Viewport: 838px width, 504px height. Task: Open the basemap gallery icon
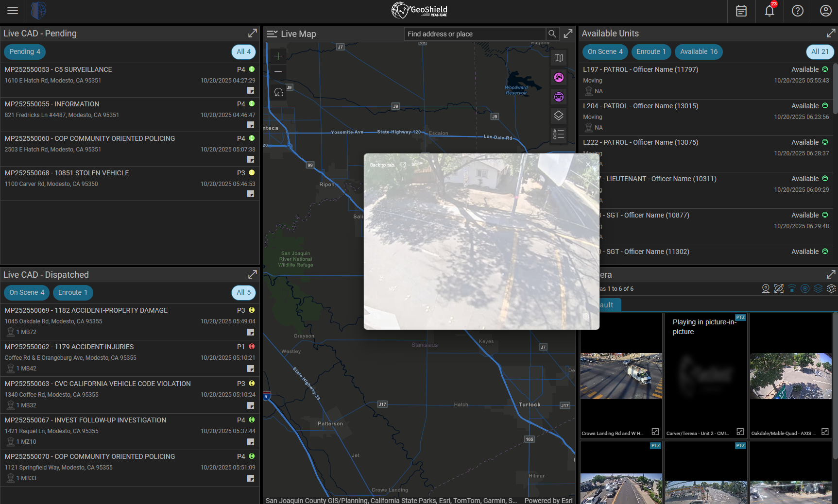point(559,58)
